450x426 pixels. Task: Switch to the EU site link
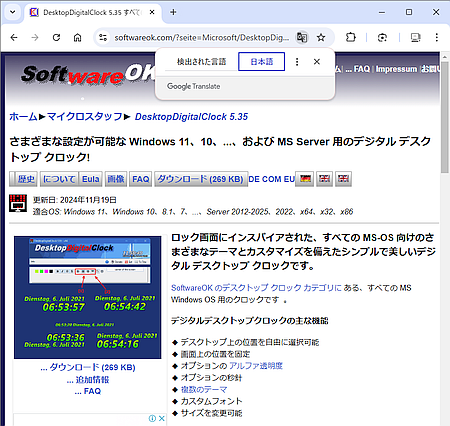click(289, 179)
